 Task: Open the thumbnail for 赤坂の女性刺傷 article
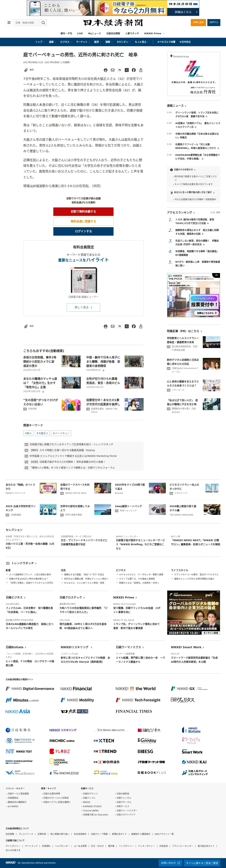[71, 361]
